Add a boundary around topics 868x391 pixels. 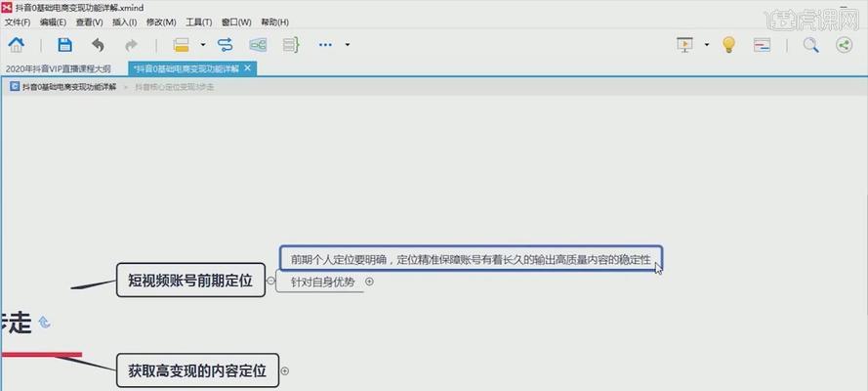click(x=258, y=45)
